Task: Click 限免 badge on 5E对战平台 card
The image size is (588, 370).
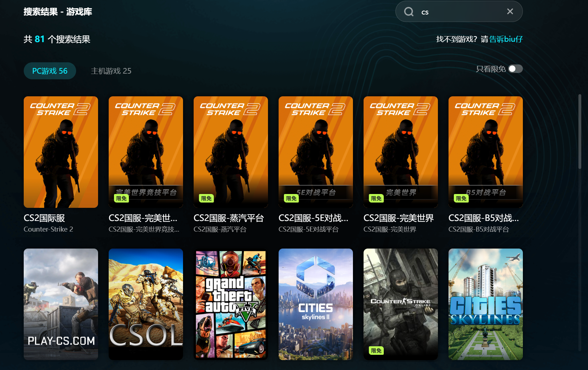Action: (x=291, y=198)
